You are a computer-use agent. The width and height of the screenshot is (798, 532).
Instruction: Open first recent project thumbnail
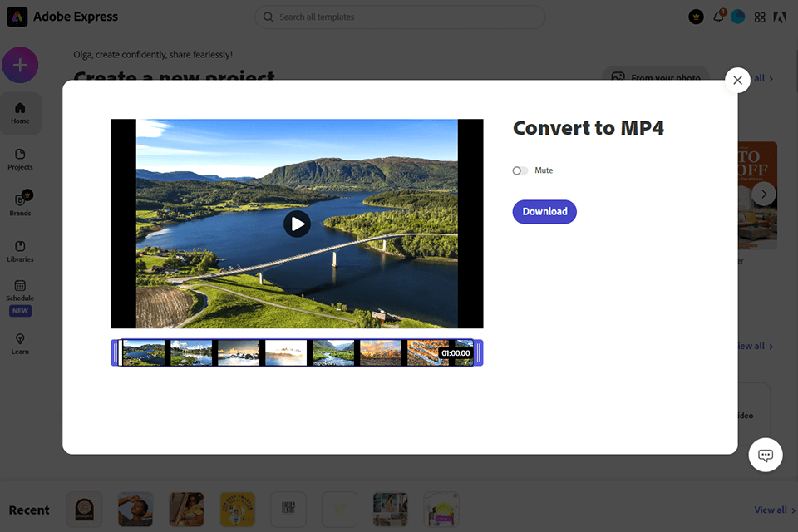pos(85,509)
